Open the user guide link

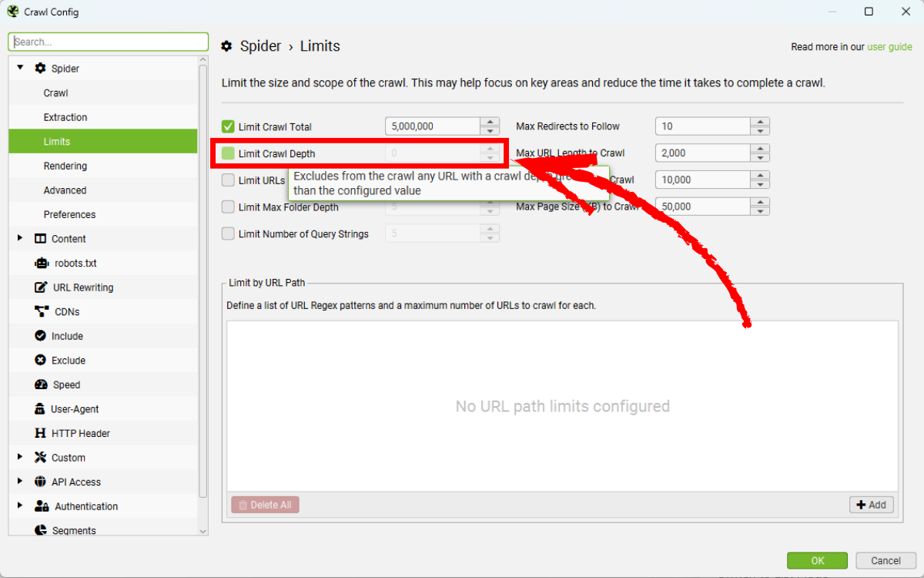[x=889, y=47]
